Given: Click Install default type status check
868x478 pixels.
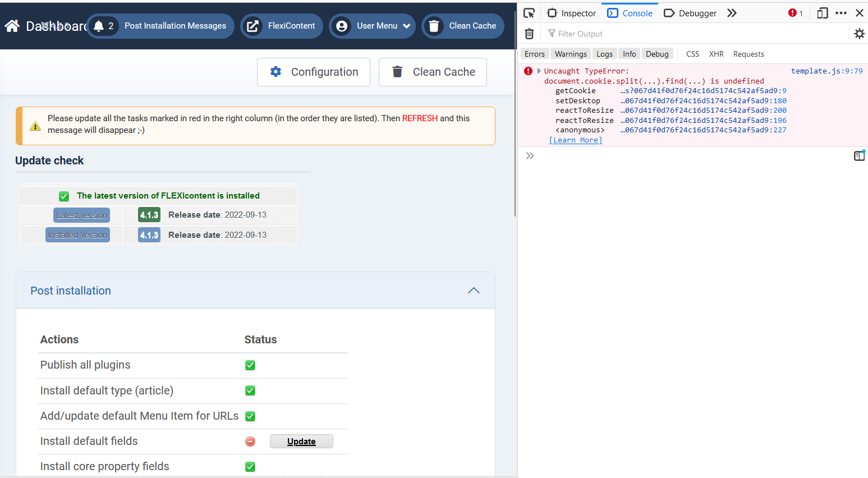Looking at the screenshot, I should (250, 390).
